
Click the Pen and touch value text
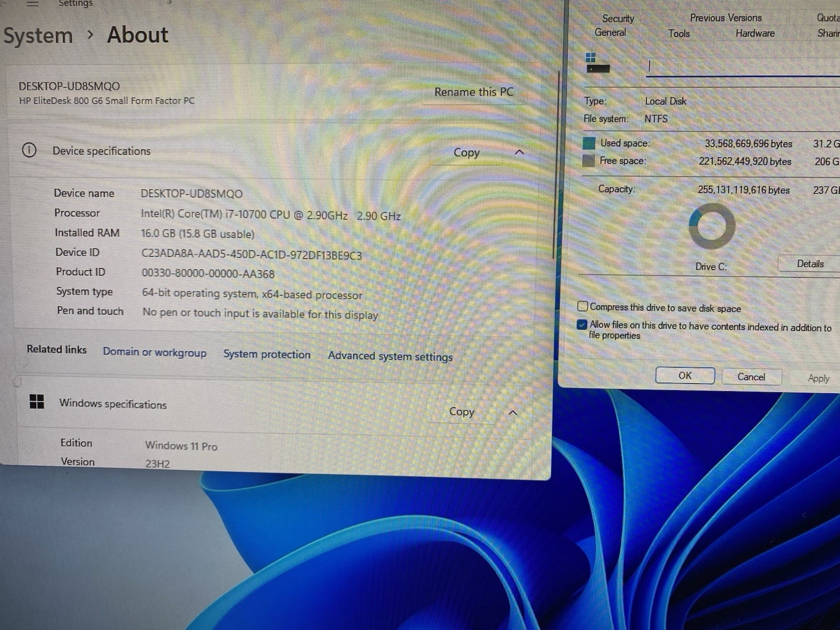point(260,313)
